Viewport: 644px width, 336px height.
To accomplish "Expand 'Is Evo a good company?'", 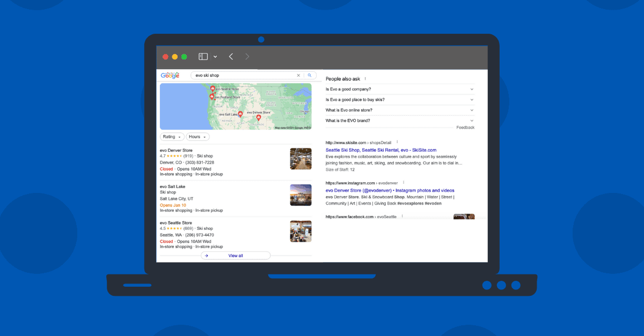I will pos(400,89).
